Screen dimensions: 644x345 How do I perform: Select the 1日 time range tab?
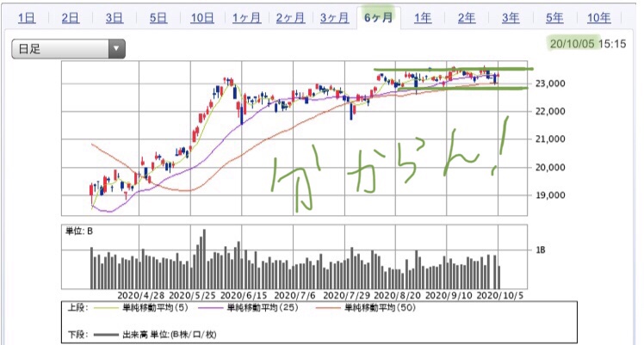tap(26, 17)
